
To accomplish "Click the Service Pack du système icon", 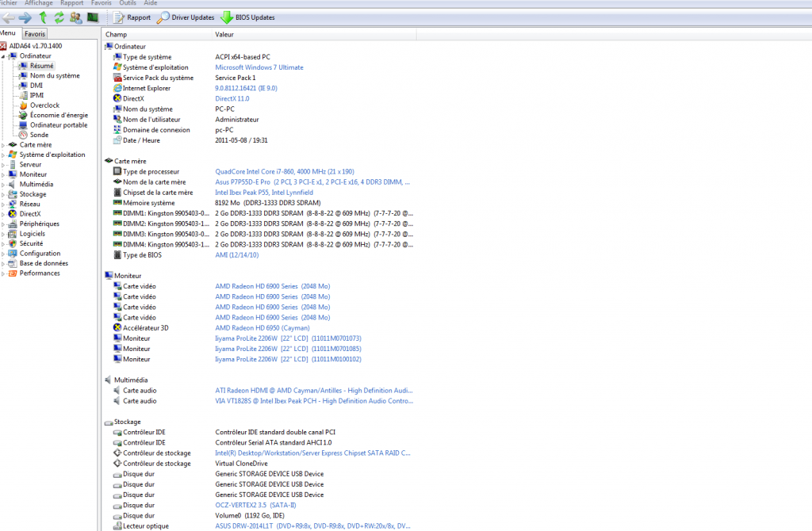I will coord(117,78).
